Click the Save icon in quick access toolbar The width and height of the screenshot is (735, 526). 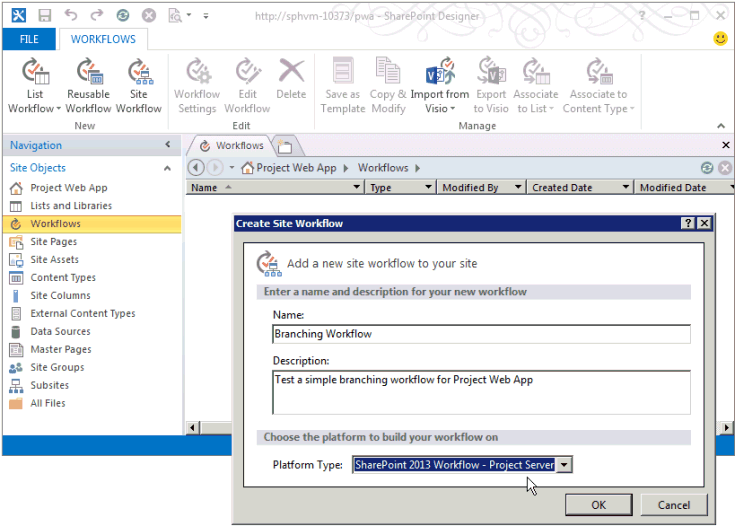click(44, 15)
